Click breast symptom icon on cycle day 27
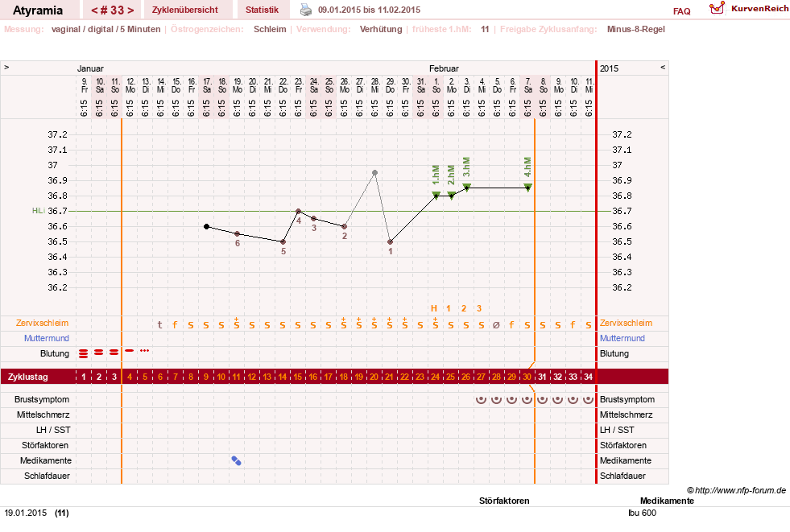This screenshot has width=790, height=532. [481, 400]
